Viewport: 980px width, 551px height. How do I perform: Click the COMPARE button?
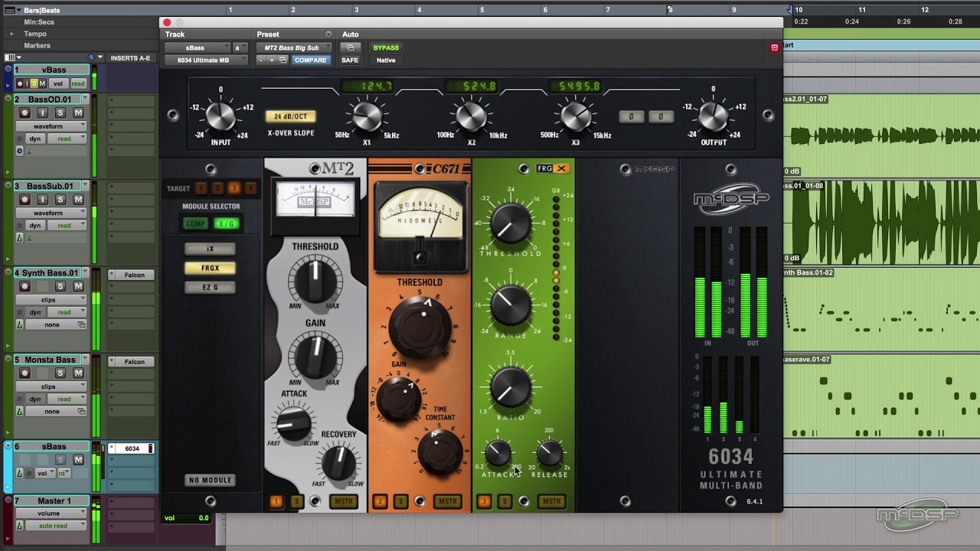[x=310, y=60]
